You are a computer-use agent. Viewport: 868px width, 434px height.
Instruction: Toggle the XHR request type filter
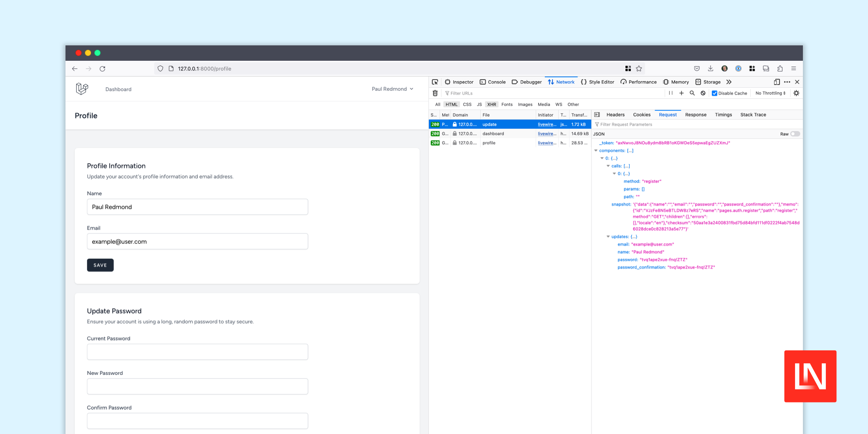492,105
